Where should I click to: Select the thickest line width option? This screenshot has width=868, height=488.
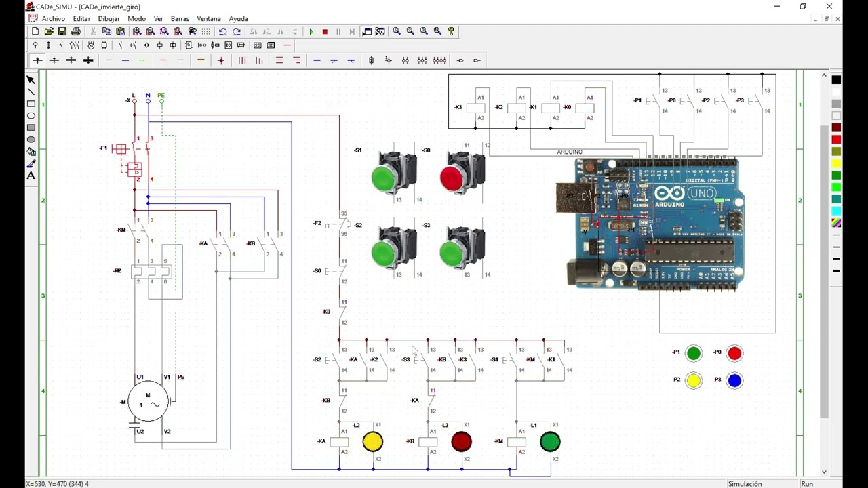point(836,271)
